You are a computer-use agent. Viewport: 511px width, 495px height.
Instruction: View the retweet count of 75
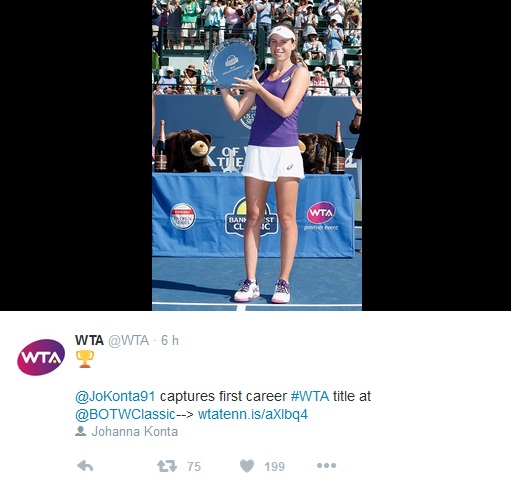[x=194, y=466]
